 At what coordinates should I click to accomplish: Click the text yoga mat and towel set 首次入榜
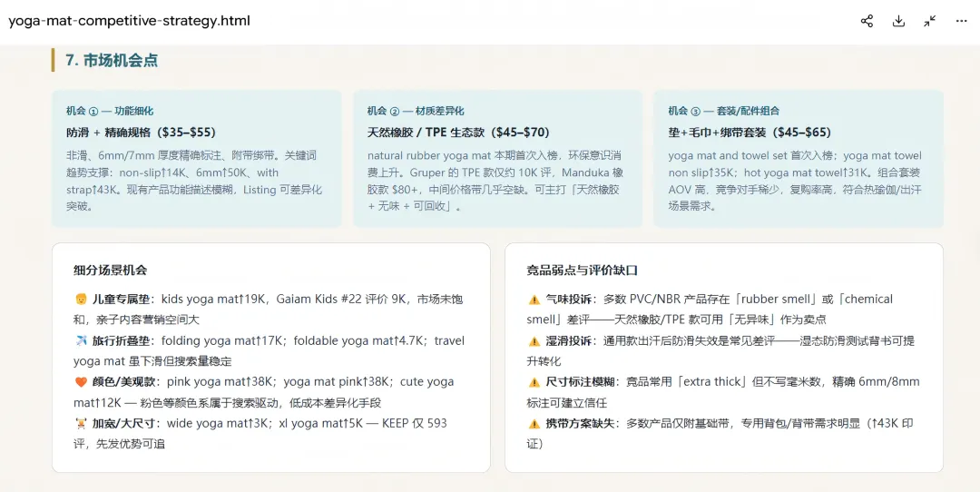tap(752, 155)
